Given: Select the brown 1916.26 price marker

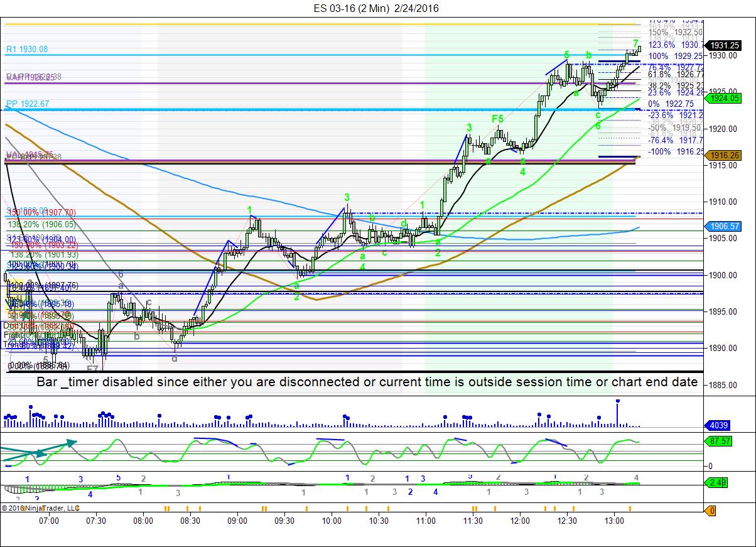Looking at the screenshot, I should 724,155.
